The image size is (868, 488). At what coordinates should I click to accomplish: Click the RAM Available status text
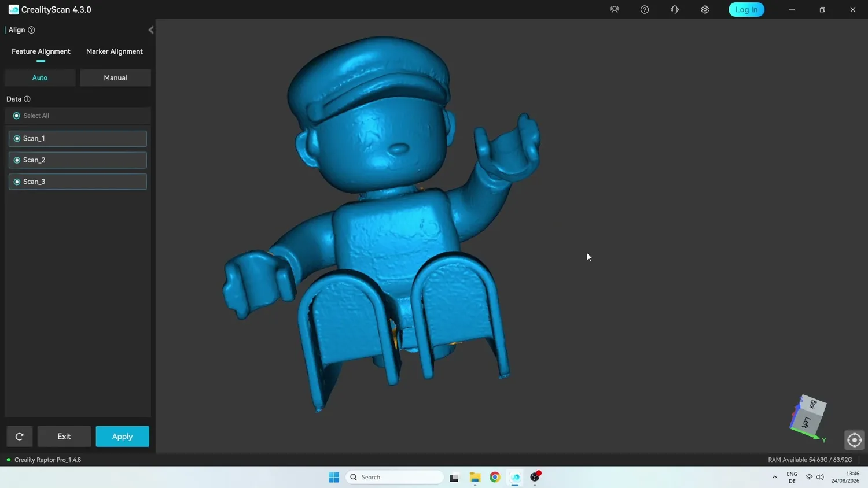pyautogui.click(x=810, y=460)
